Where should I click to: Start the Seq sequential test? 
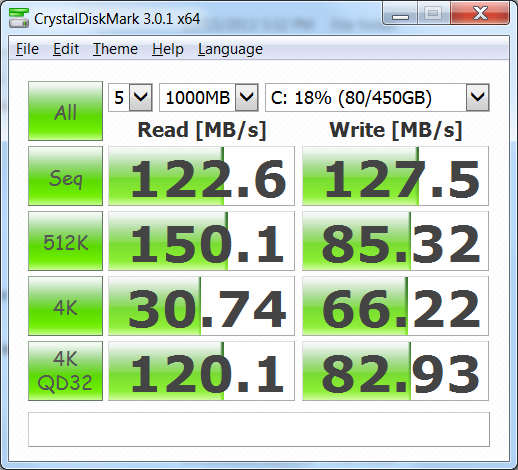tap(65, 176)
